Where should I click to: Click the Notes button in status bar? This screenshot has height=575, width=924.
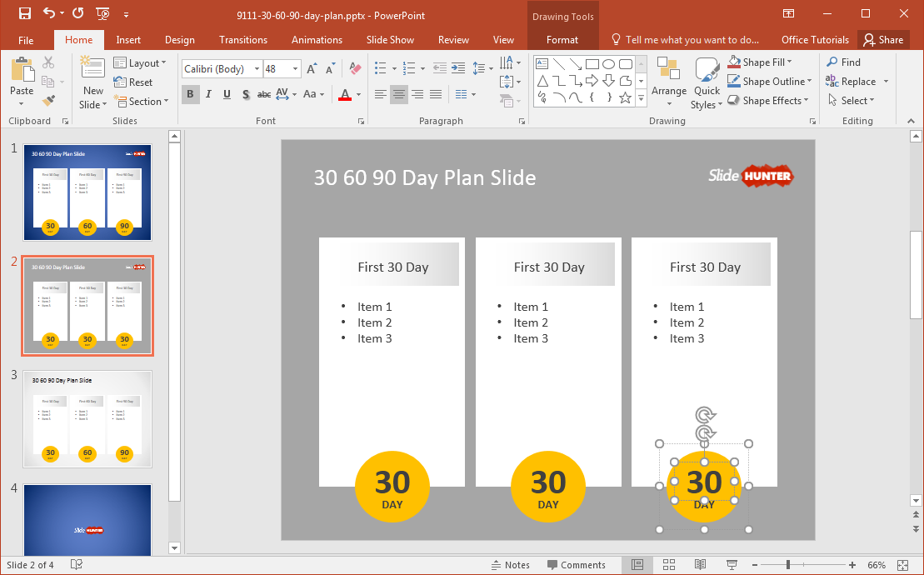point(509,565)
